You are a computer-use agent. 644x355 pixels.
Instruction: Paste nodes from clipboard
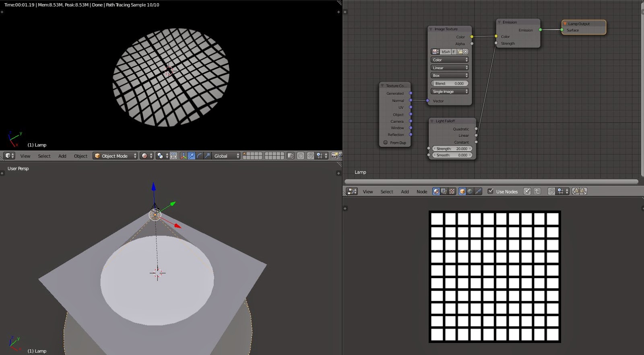click(583, 191)
